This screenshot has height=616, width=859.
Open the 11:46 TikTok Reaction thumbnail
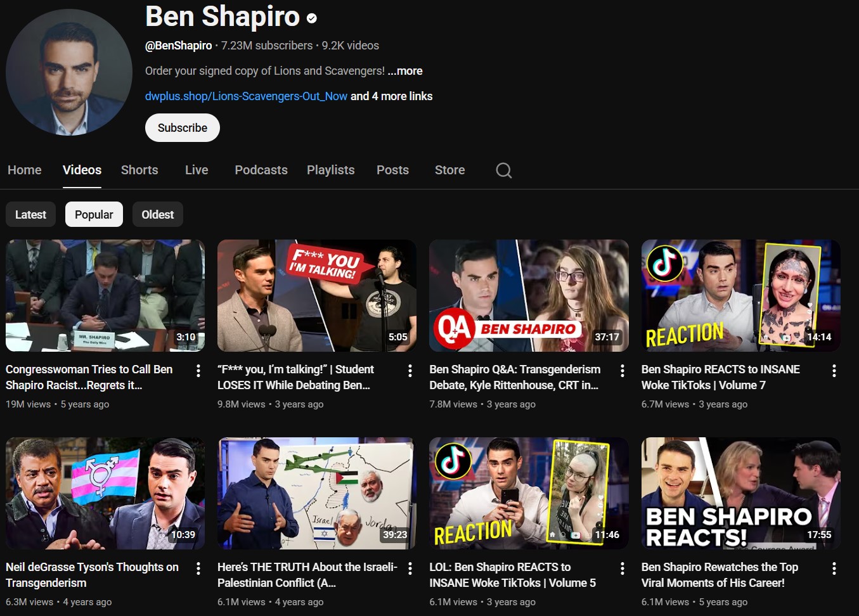click(x=529, y=493)
